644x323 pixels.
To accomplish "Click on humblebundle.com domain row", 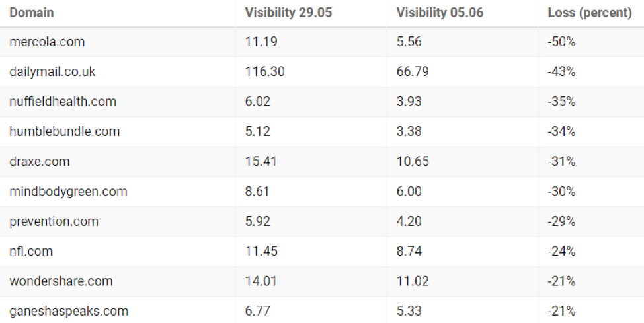I will click(65, 131).
